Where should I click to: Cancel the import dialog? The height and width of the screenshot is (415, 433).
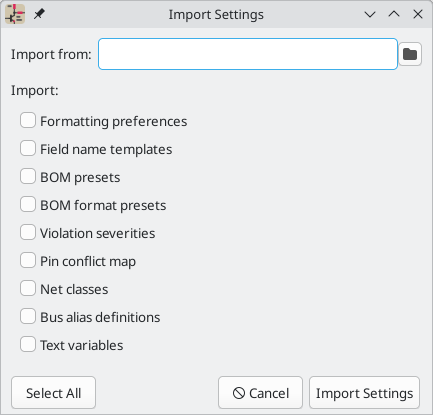click(260, 393)
